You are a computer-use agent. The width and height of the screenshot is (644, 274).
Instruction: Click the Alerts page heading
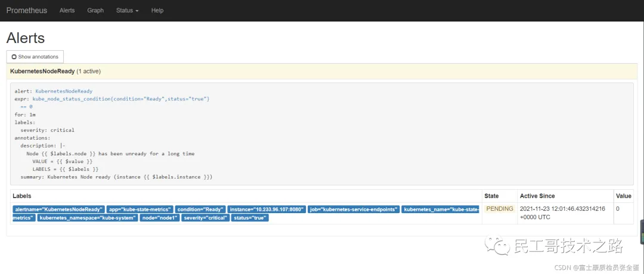26,38
